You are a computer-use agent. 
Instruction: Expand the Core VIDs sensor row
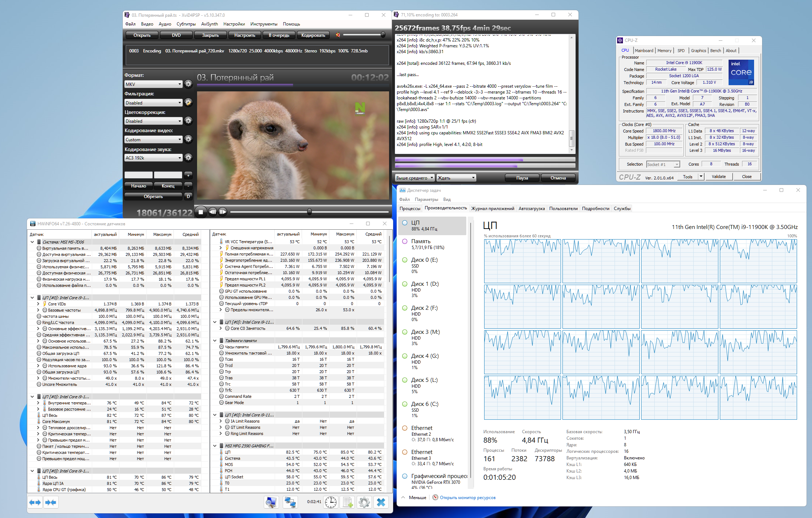click(38, 304)
